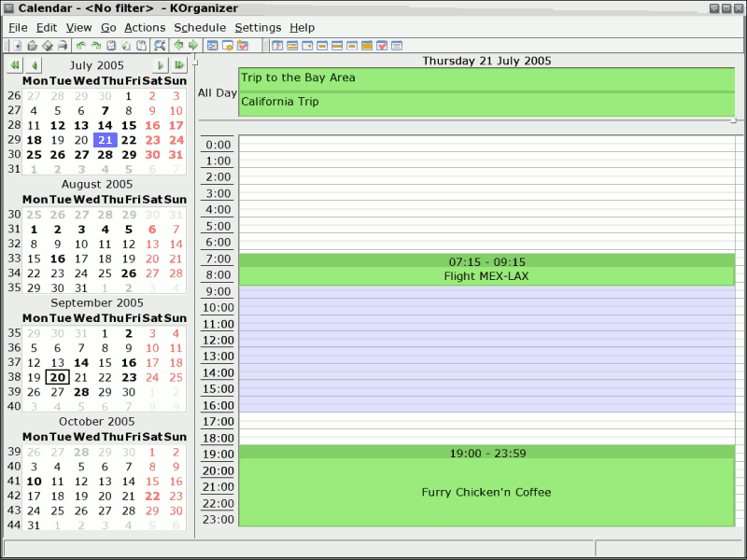
Task: Advance to next month in date navigator
Action: click(x=160, y=65)
